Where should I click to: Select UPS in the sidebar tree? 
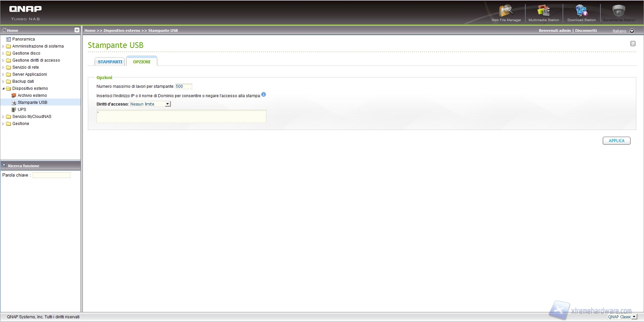point(22,110)
